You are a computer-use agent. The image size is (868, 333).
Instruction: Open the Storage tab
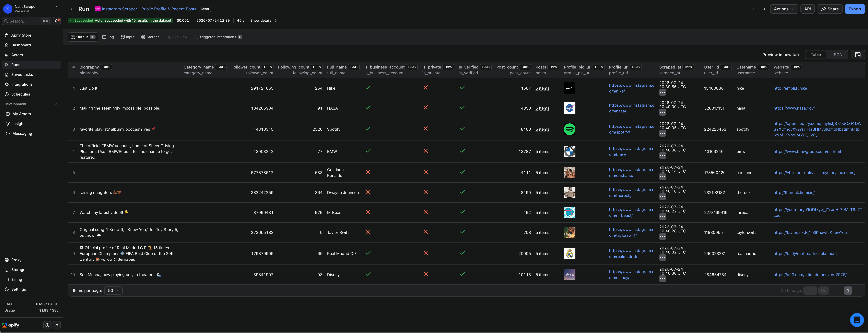click(x=150, y=37)
